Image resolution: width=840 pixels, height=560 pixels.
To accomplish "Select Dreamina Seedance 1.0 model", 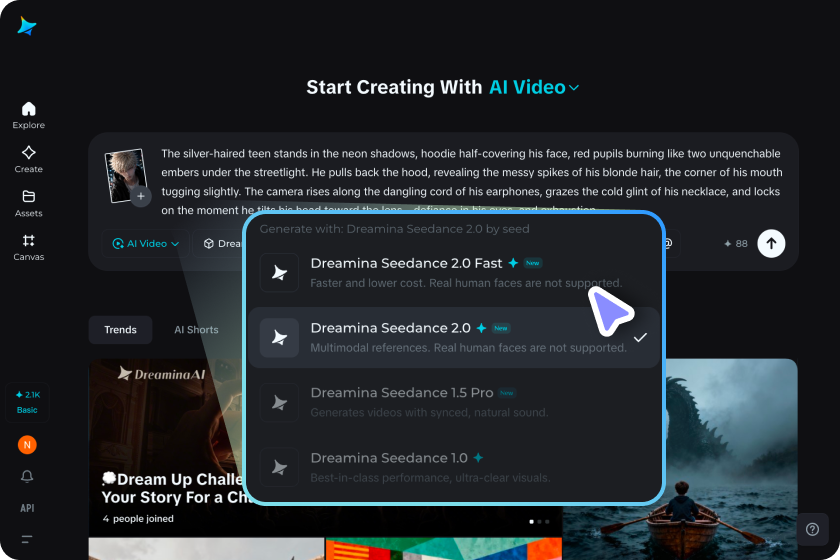I will pyautogui.click(x=454, y=467).
